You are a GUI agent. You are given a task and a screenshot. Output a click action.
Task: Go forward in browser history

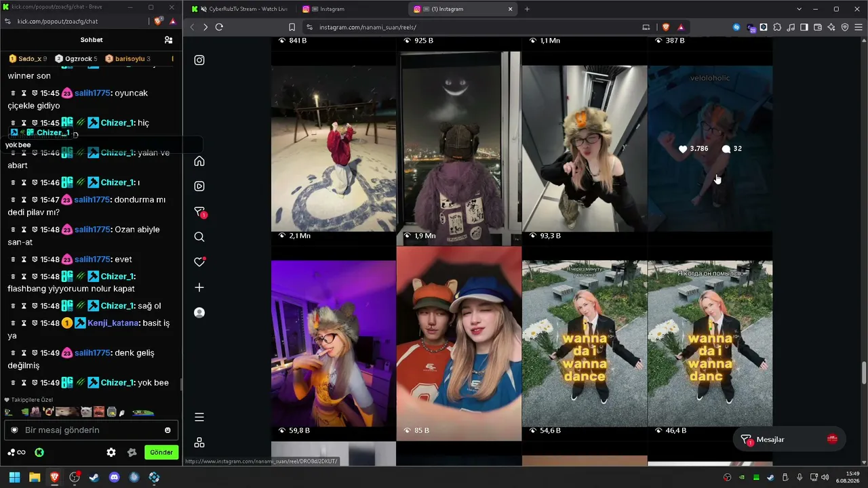pyautogui.click(x=205, y=27)
